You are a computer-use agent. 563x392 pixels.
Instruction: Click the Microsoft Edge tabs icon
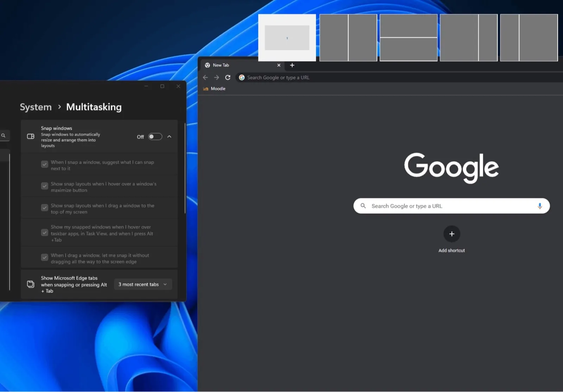30,284
